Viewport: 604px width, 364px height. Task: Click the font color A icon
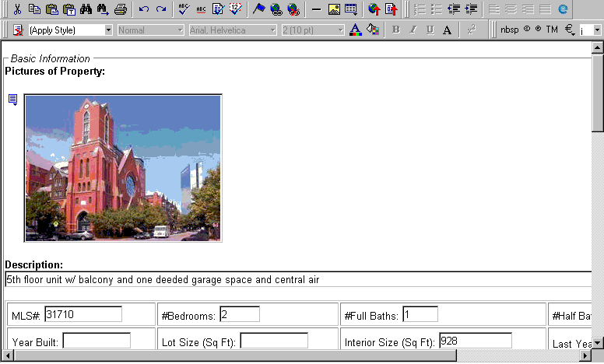coord(355,30)
